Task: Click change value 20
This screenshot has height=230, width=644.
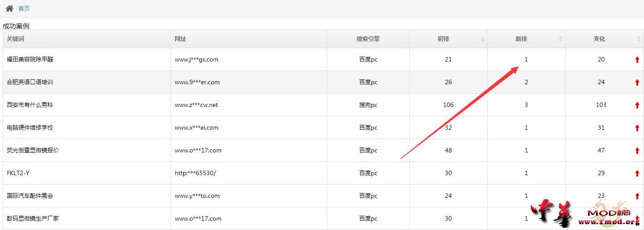Action: (601, 59)
